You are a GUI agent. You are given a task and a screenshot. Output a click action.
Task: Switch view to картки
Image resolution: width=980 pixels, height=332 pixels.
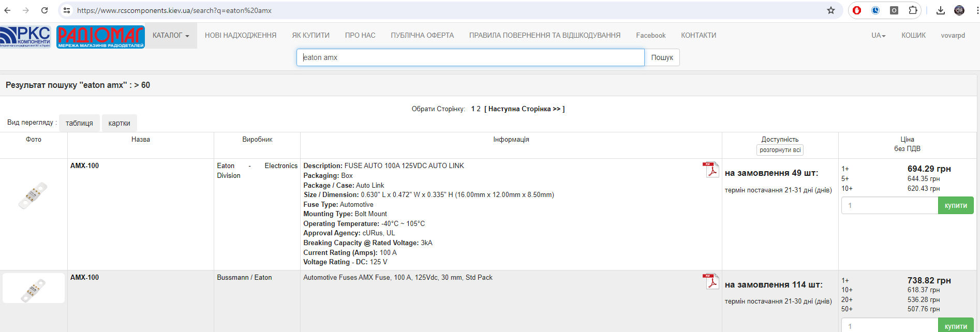click(x=119, y=123)
